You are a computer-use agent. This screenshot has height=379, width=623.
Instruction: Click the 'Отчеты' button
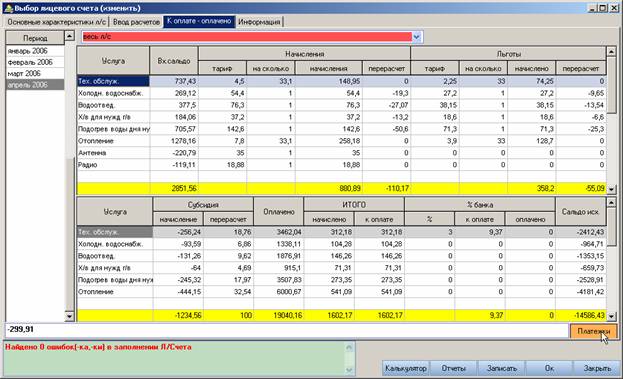point(453,368)
